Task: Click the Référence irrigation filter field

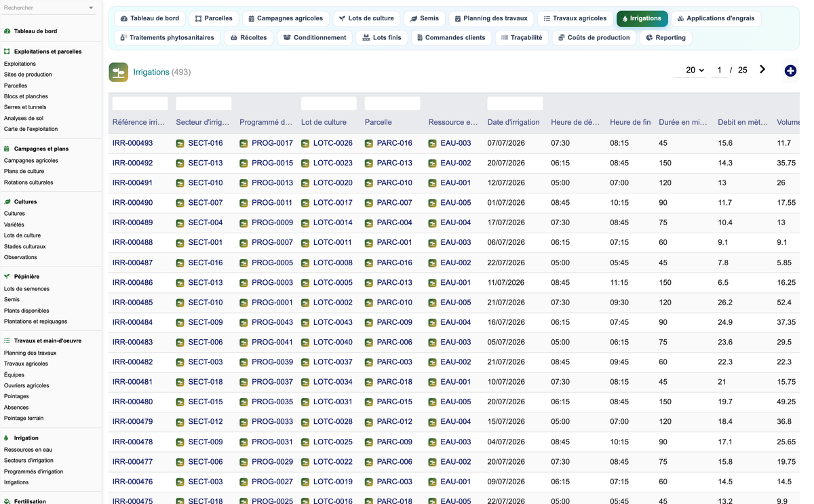Action: pos(140,104)
